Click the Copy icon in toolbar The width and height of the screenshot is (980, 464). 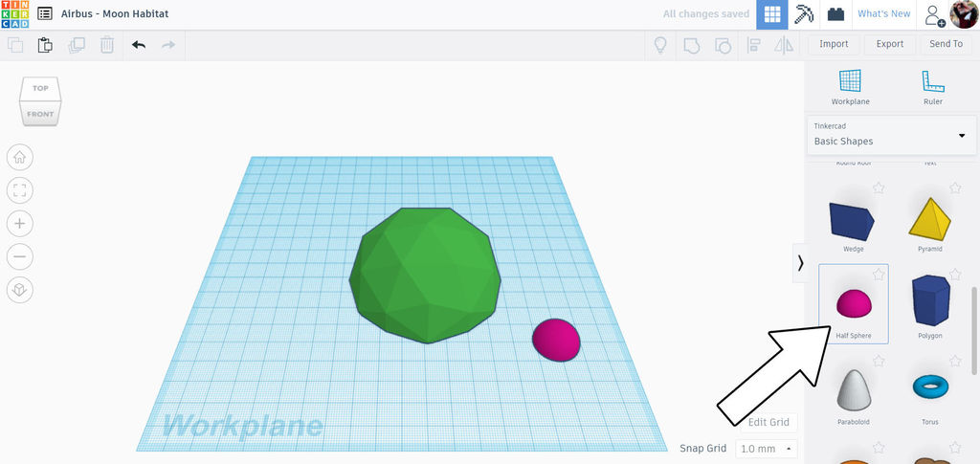point(15,45)
